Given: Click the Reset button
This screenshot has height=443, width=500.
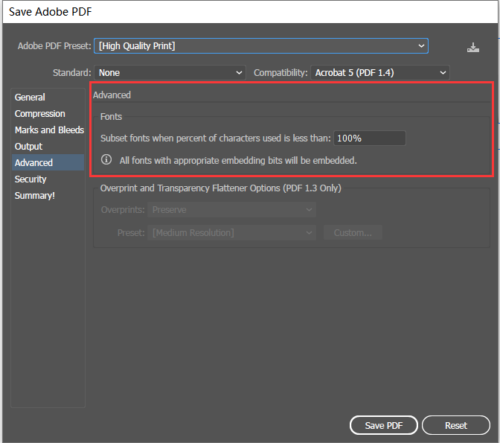Looking at the screenshot, I should click(x=456, y=425).
